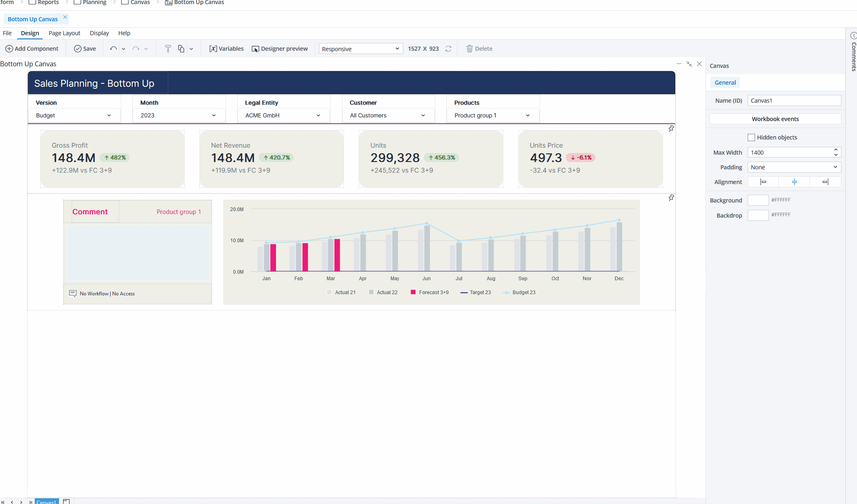The image size is (857, 504).
Task: Select left alignment option
Action: (x=763, y=182)
